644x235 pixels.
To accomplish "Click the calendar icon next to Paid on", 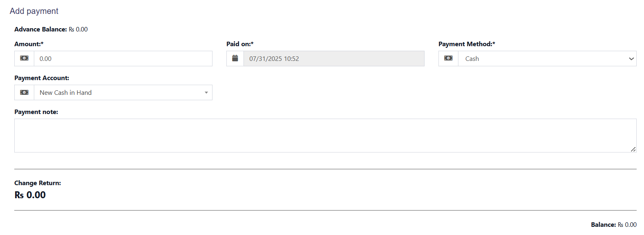I will 235,58.
